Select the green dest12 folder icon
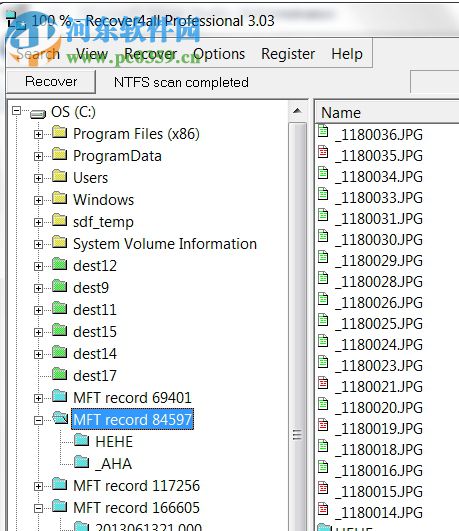Viewport: 459px width, 531px height. (60, 264)
